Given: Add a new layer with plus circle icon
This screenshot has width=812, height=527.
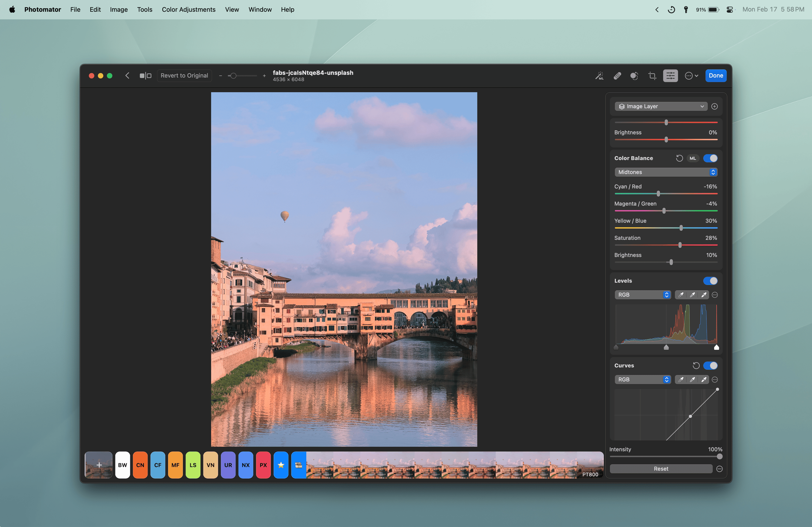Looking at the screenshot, I should click(715, 107).
